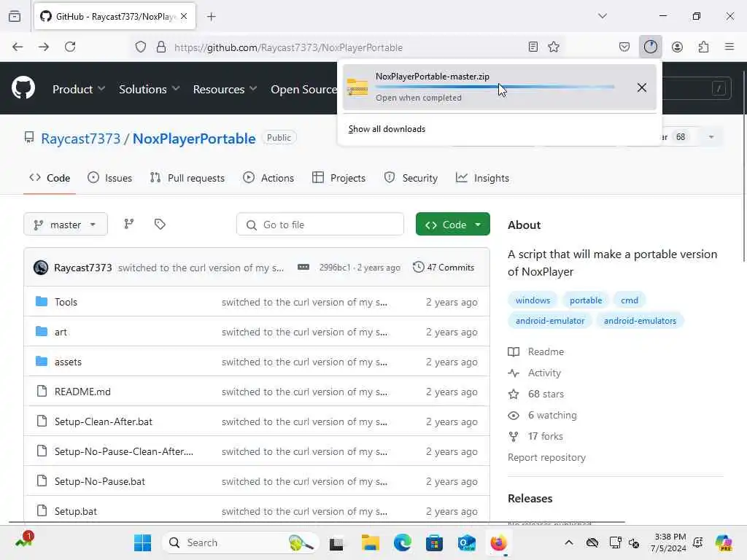Open the Firefox View icon
Screen dimensions: 747x560
[x=15, y=17]
